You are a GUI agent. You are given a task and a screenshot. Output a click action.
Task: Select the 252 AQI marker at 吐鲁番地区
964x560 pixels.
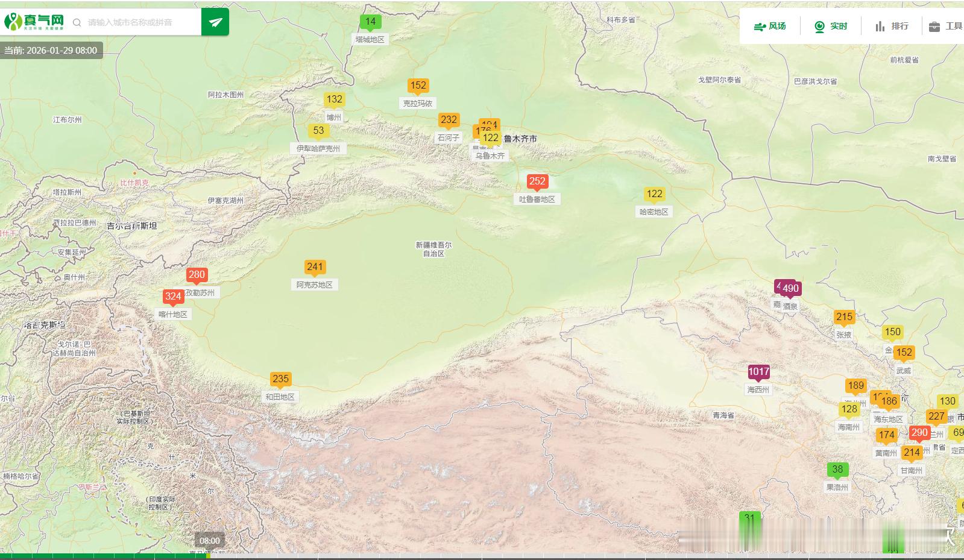click(537, 181)
